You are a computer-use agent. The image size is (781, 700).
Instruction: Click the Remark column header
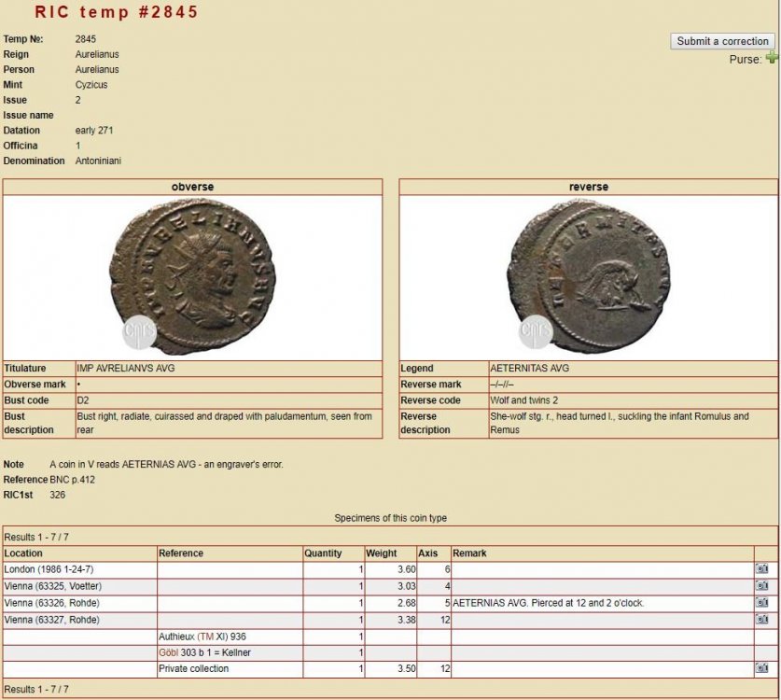[470, 553]
